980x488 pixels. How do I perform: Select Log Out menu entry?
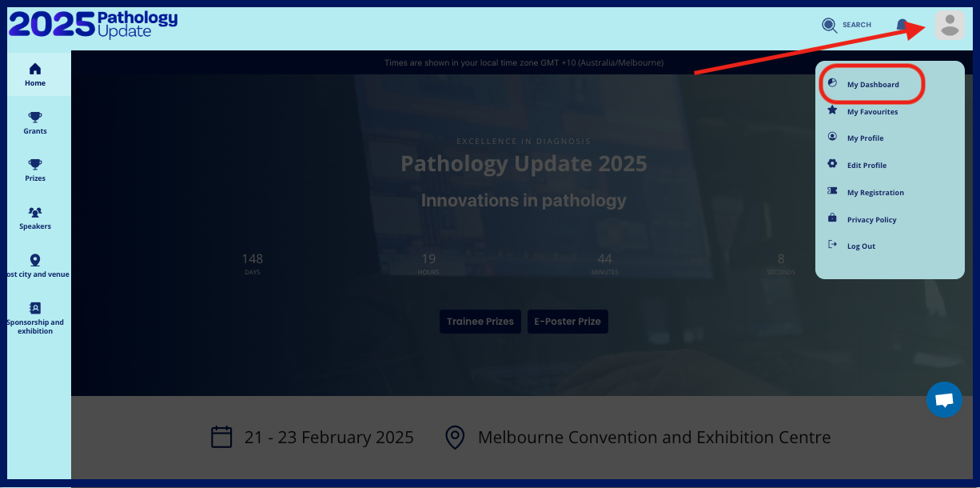tap(862, 246)
